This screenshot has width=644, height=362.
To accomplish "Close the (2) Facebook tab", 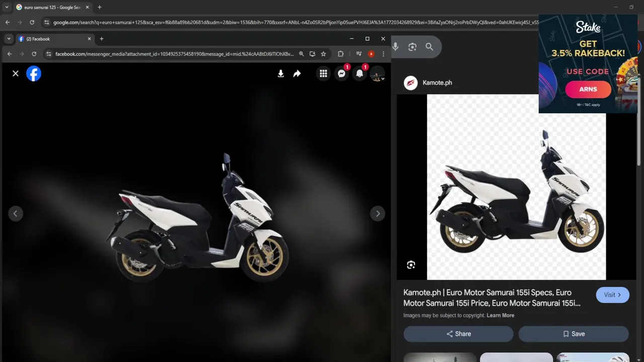I will coord(90,39).
